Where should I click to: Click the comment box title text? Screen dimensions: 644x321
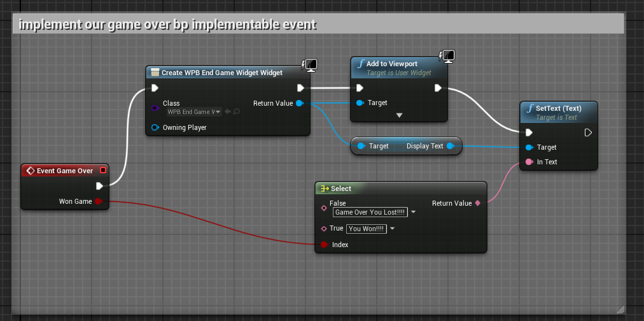[x=167, y=25]
